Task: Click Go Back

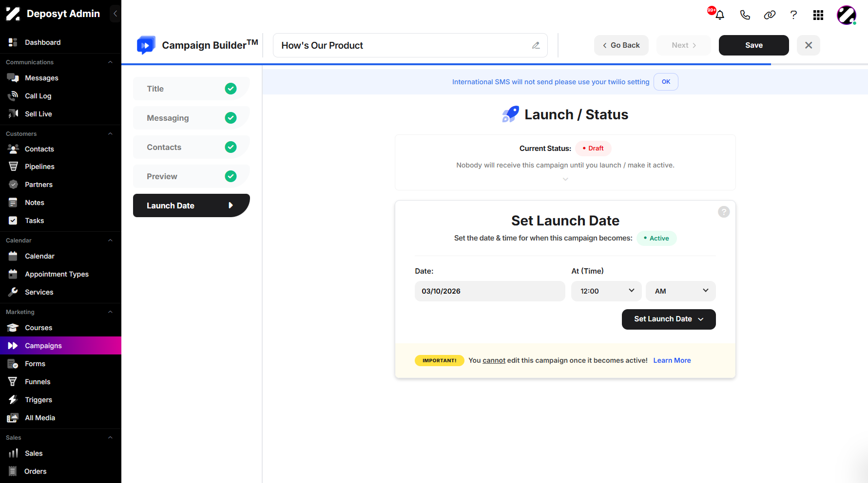Action: point(621,45)
